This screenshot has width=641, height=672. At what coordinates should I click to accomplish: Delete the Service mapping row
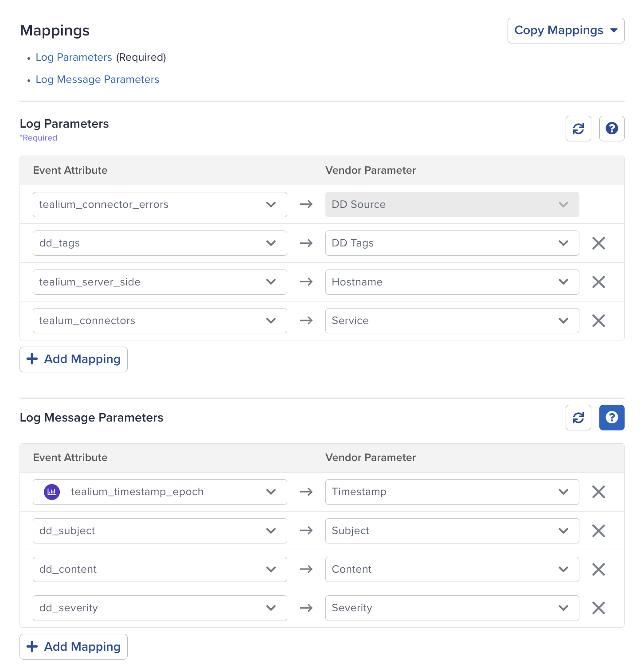pyautogui.click(x=598, y=320)
